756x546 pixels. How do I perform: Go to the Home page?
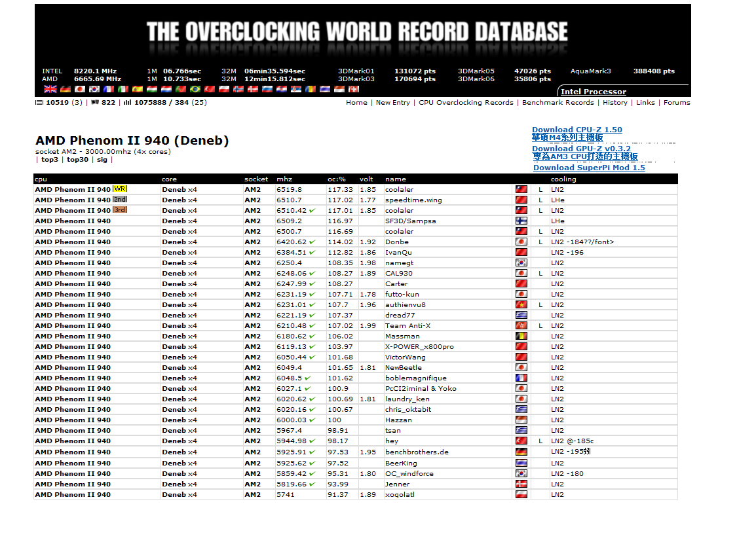pyautogui.click(x=356, y=103)
